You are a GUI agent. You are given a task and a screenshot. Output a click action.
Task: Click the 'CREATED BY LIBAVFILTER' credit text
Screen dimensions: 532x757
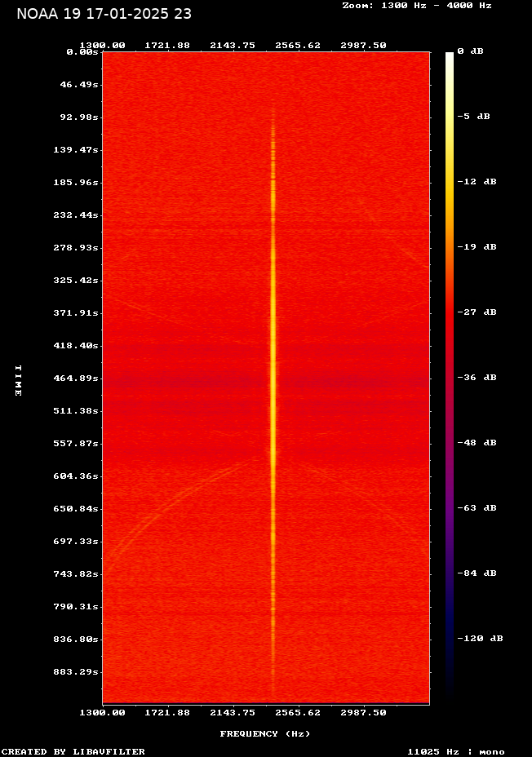73,751
